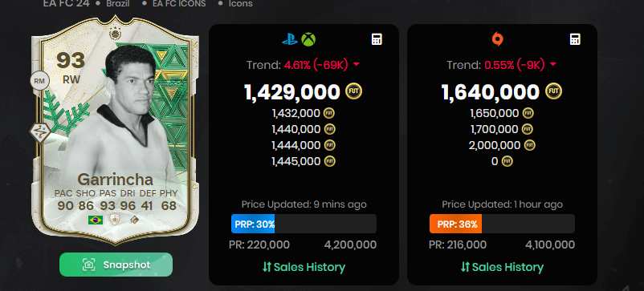Click the playstyle diamond icon on card
The height and width of the screenshot is (291, 644).
[40, 132]
